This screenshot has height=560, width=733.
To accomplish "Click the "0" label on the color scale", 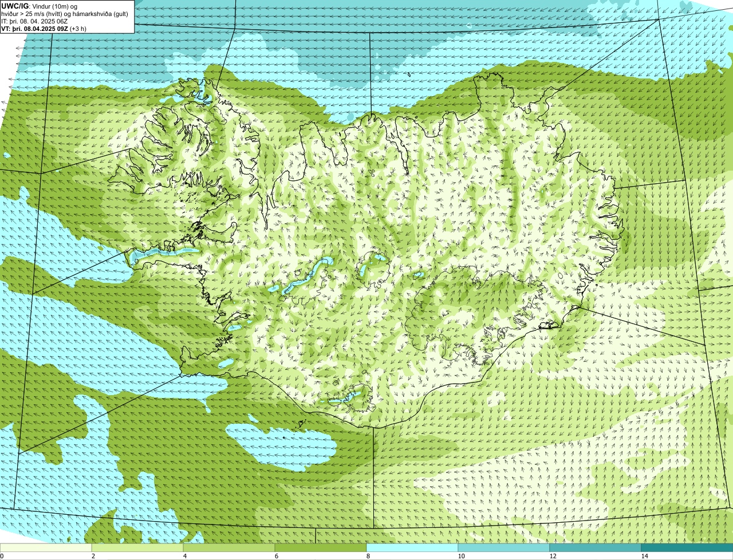I will click(x=2, y=556).
